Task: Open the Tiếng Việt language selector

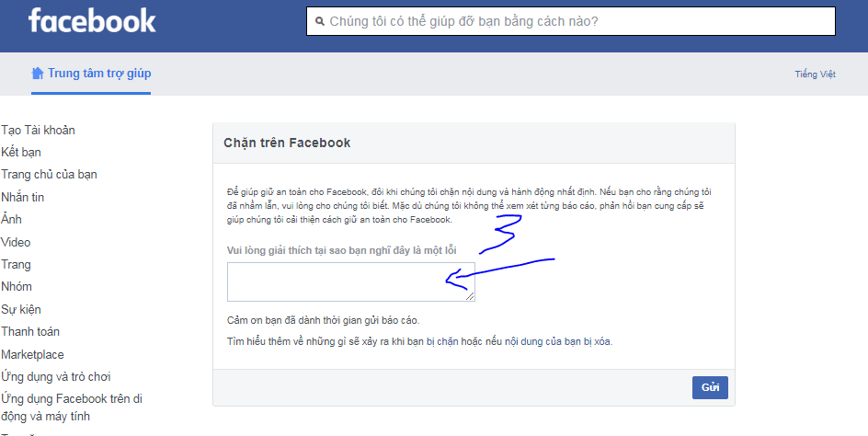Action: click(x=815, y=75)
